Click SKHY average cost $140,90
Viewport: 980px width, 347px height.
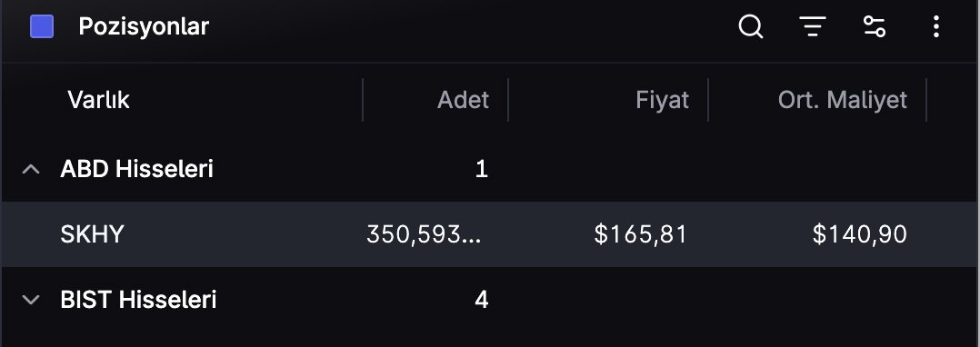[859, 234]
